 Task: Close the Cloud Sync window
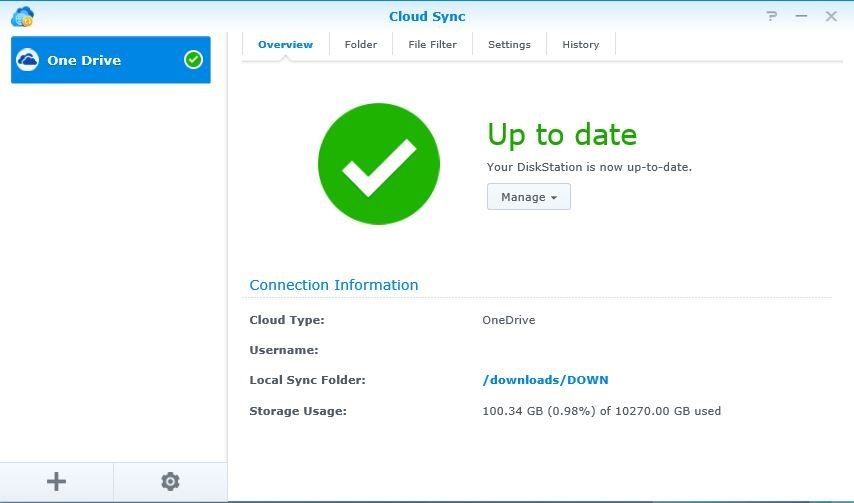point(831,16)
